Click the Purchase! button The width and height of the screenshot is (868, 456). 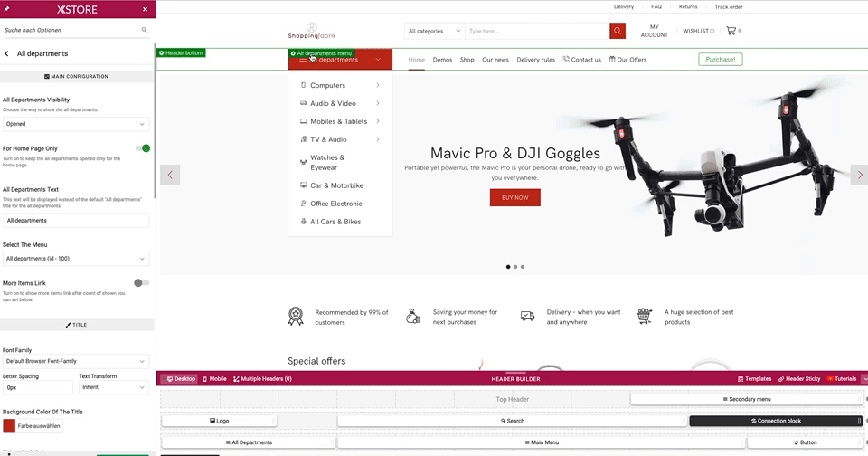click(721, 60)
